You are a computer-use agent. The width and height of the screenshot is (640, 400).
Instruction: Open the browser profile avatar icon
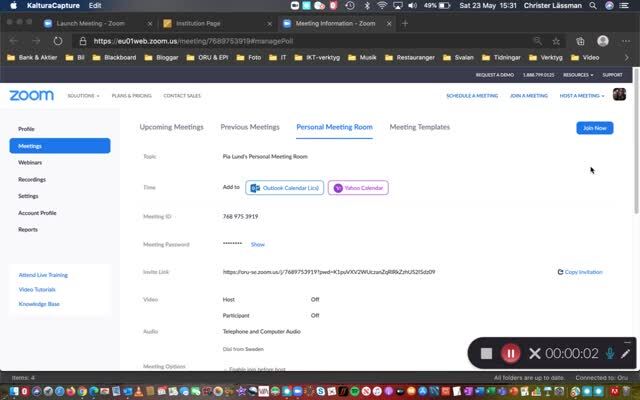603,41
